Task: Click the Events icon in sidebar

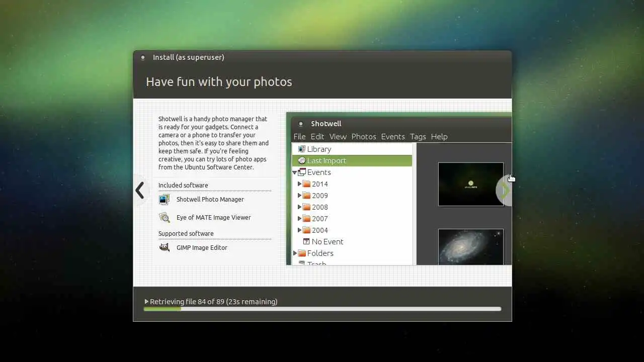Action: (302, 172)
